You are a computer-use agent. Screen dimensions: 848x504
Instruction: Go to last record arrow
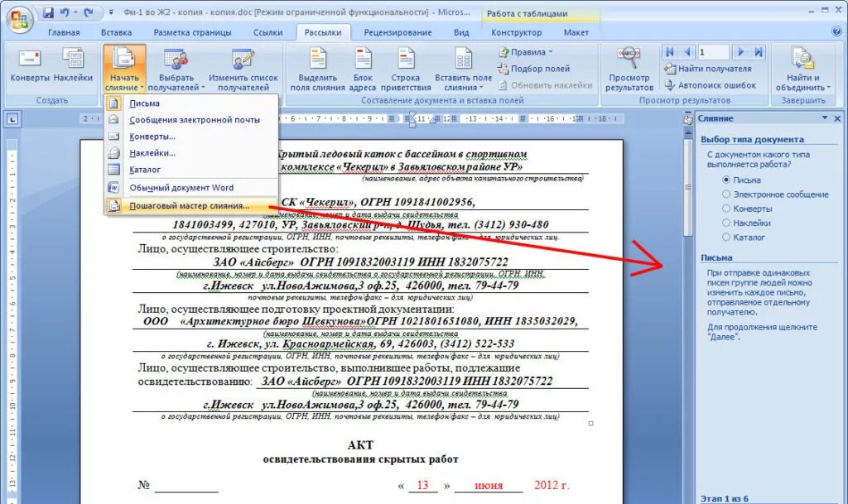pos(759,52)
